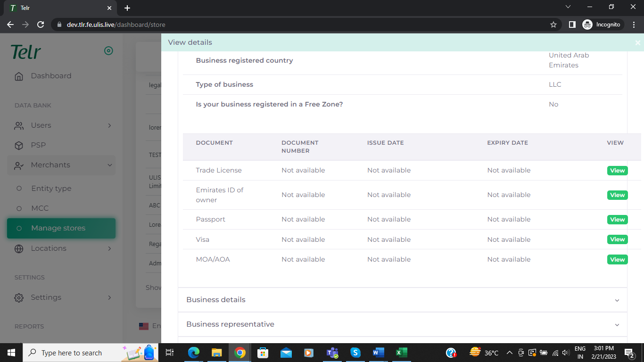Click the Locations globe icon
Screen dimensions: 644x362
tap(19, 249)
